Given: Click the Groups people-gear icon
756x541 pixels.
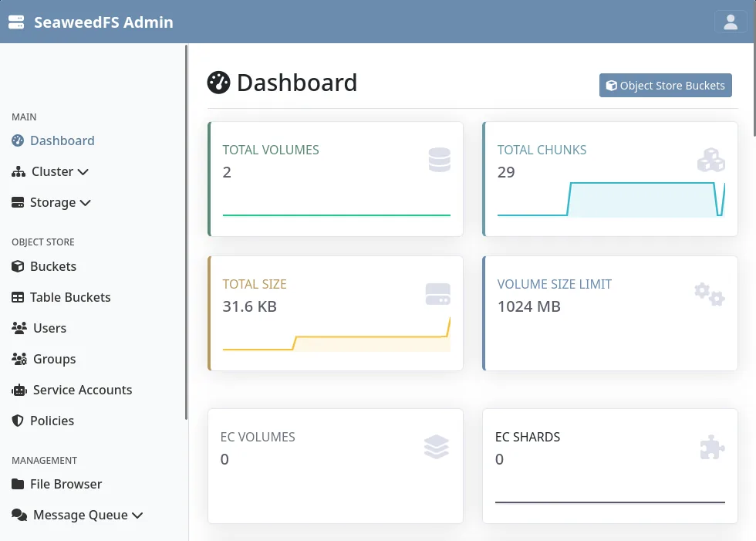Looking at the screenshot, I should (x=19, y=359).
